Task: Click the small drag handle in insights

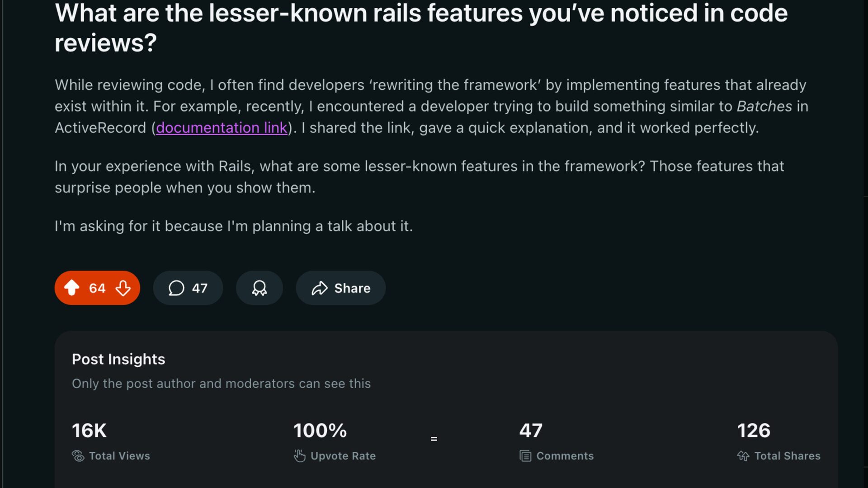Action: tap(434, 439)
